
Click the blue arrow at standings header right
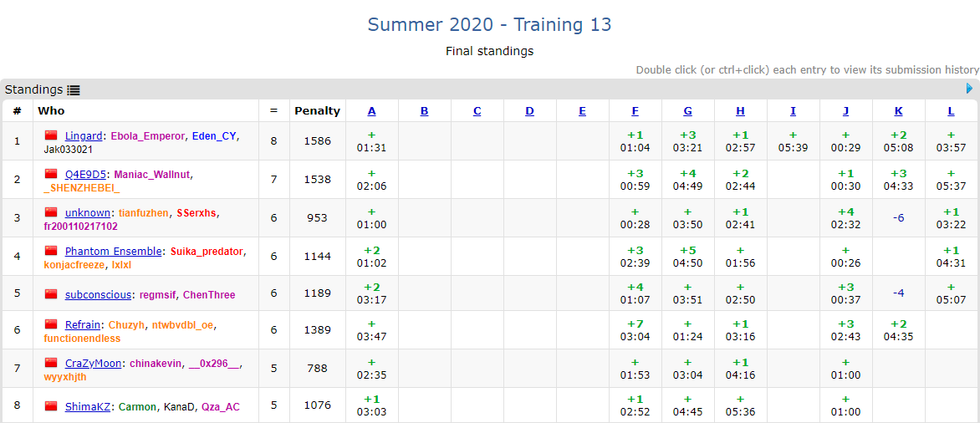point(969,89)
